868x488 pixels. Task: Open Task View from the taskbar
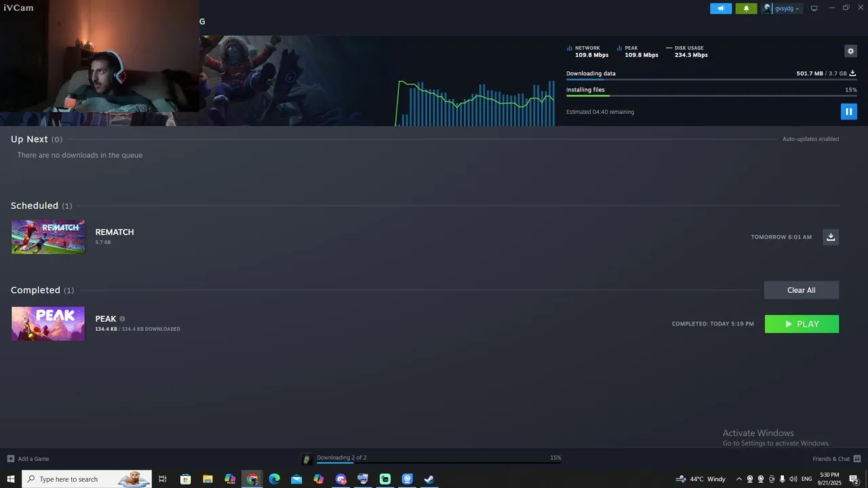pos(163,479)
